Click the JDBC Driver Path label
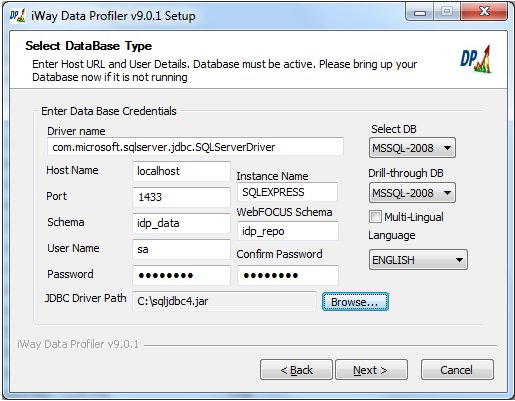 click(x=86, y=298)
